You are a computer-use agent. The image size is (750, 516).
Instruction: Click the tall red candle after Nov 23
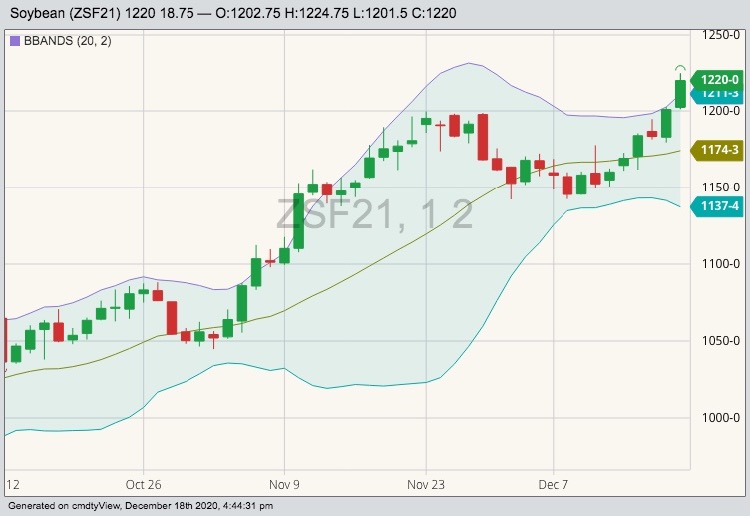coord(483,137)
